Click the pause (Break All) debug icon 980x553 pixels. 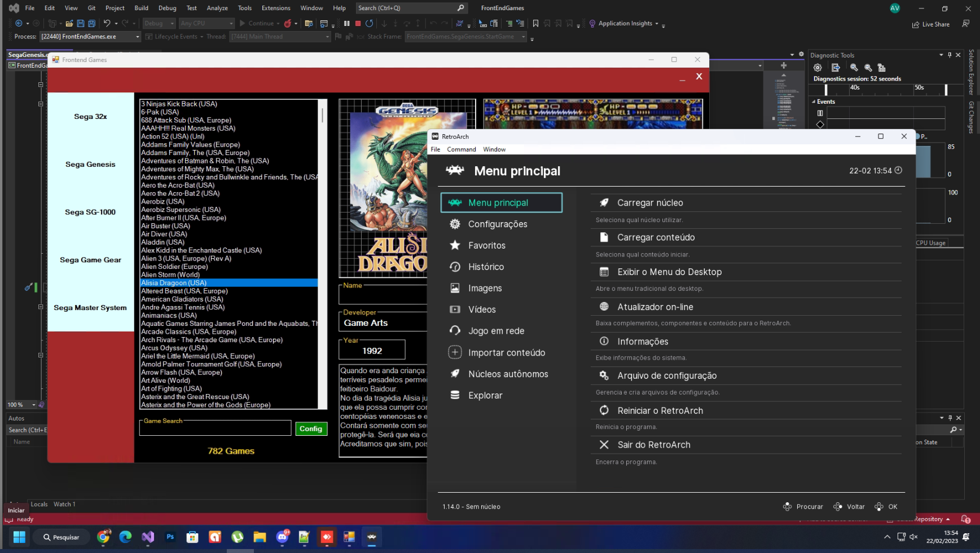[347, 23]
